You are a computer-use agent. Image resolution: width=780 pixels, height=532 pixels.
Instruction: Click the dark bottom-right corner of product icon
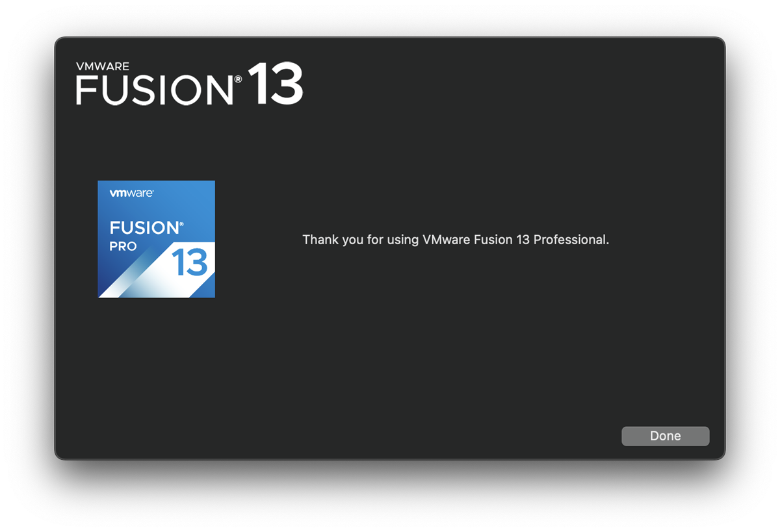[209, 292]
